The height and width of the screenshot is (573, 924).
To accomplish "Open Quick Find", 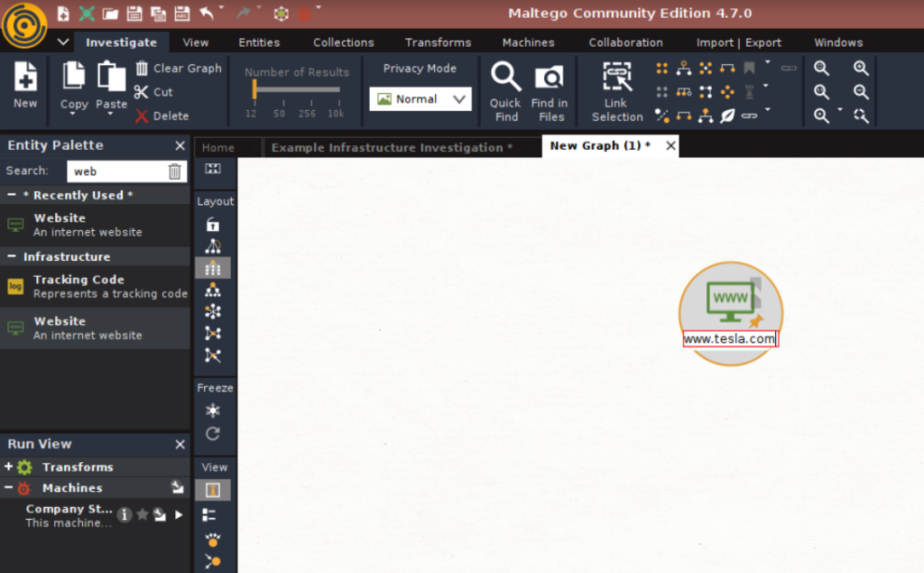I will tap(505, 91).
